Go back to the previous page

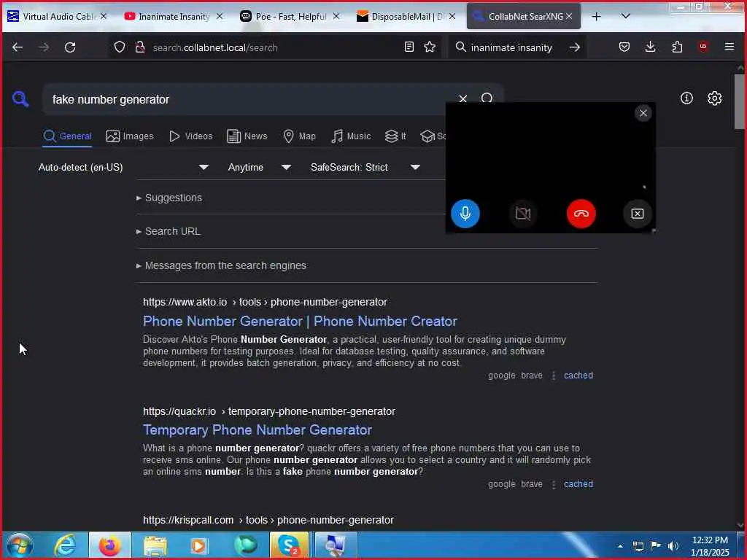tap(18, 47)
